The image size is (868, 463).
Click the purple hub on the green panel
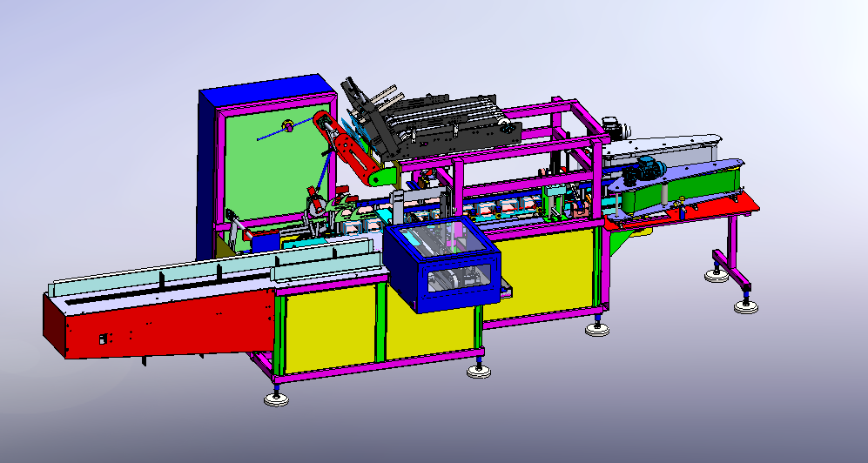point(286,127)
